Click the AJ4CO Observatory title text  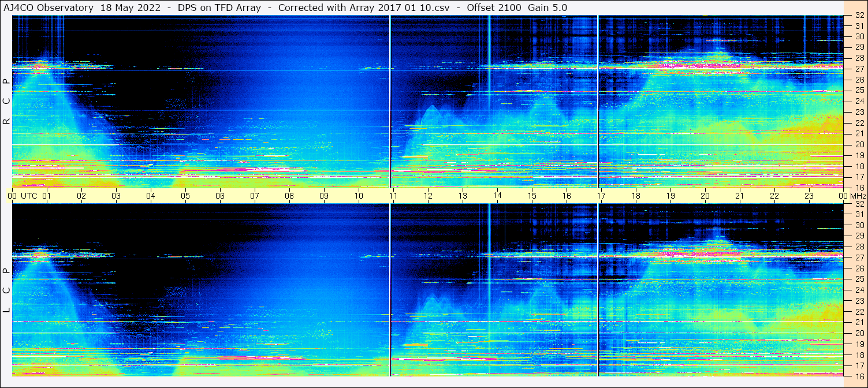coord(49,8)
